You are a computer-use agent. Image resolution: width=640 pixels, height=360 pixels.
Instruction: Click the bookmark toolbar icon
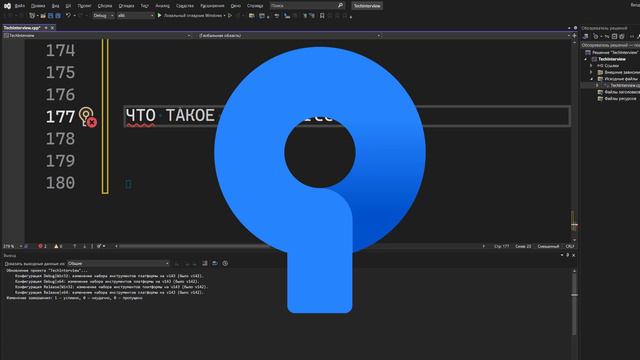pos(322,16)
